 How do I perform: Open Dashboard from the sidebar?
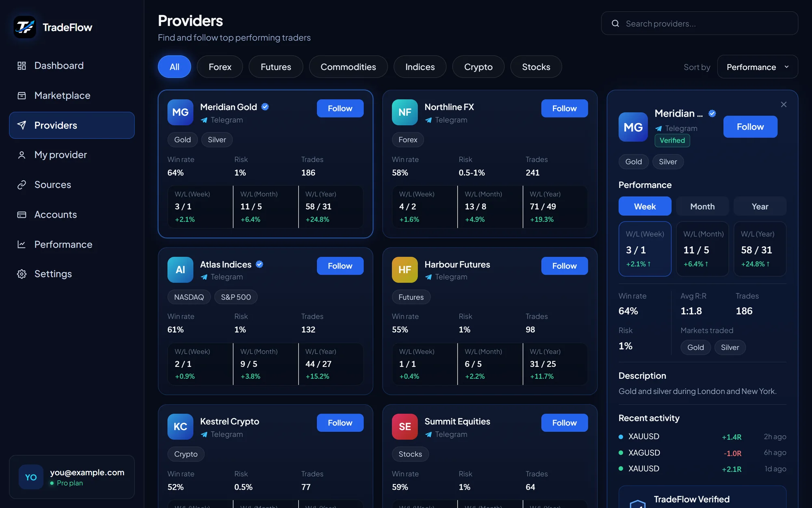pyautogui.click(x=71, y=65)
